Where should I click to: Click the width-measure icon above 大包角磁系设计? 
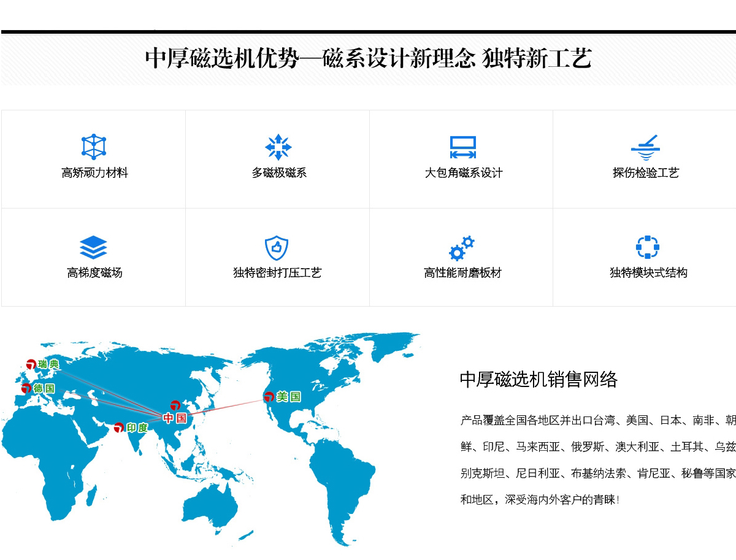tap(462, 147)
